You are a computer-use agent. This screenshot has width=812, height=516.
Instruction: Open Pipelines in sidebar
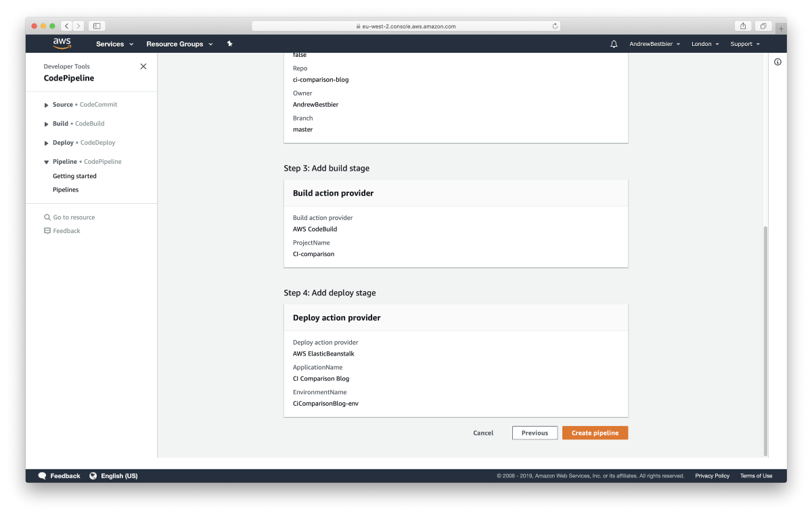[66, 190]
